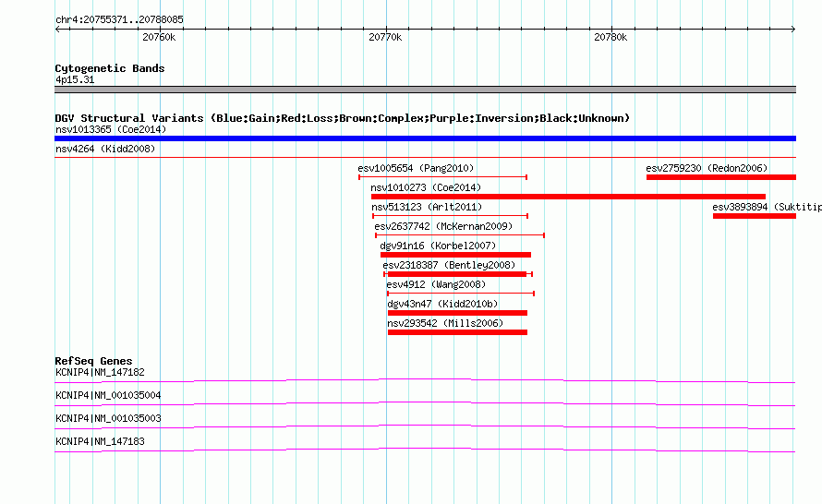Image resolution: width=822 pixels, height=504 pixels.
Task: Click the 4p15.31 cytogenetic band label
Action: click(x=75, y=79)
